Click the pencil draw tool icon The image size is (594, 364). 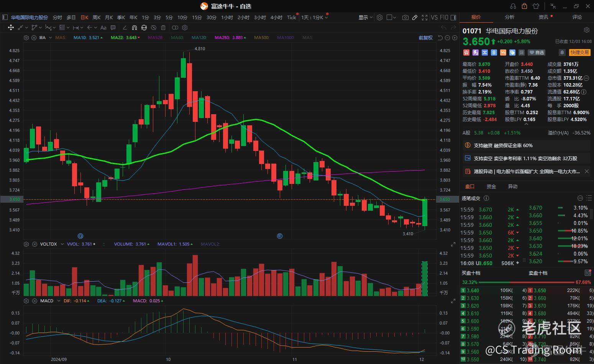pos(415,17)
